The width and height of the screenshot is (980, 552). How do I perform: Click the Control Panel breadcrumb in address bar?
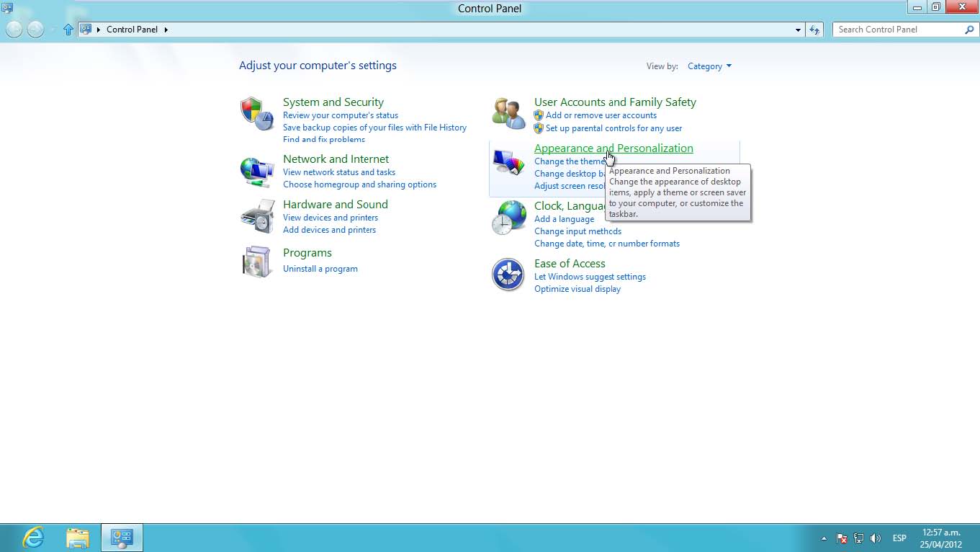pos(132,30)
